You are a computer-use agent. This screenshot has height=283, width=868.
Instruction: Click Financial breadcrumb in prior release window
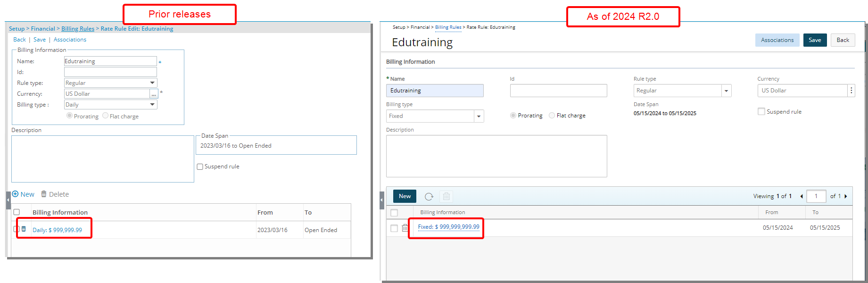[43, 29]
